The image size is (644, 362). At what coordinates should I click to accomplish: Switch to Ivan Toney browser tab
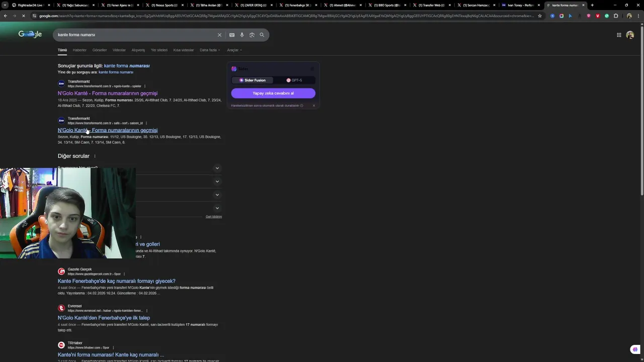(x=520, y=5)
